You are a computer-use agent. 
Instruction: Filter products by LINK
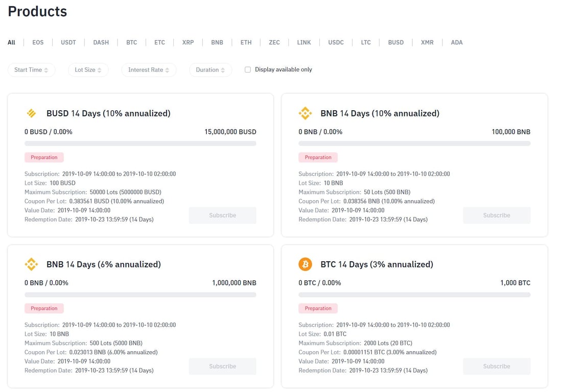(x=304, y=42)
